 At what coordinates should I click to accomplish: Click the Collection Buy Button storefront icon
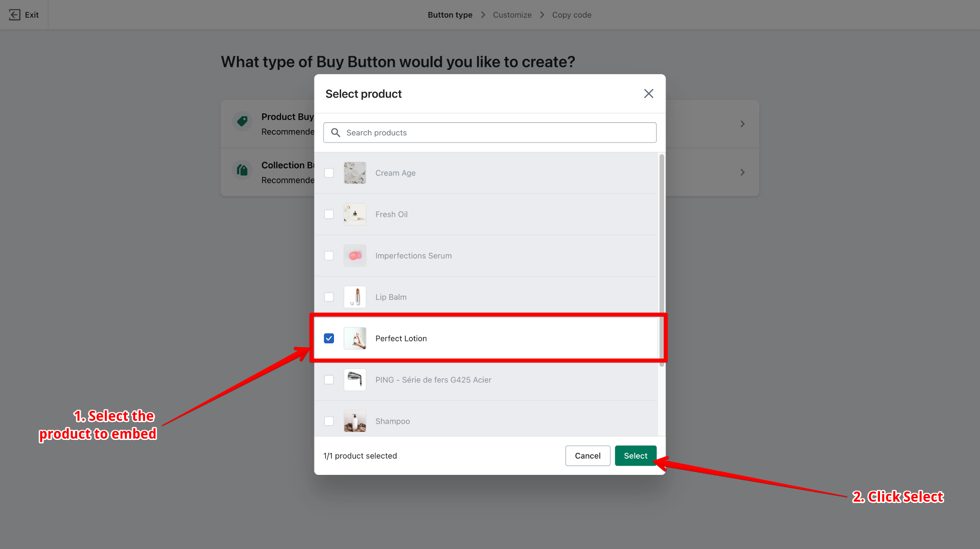242,170
